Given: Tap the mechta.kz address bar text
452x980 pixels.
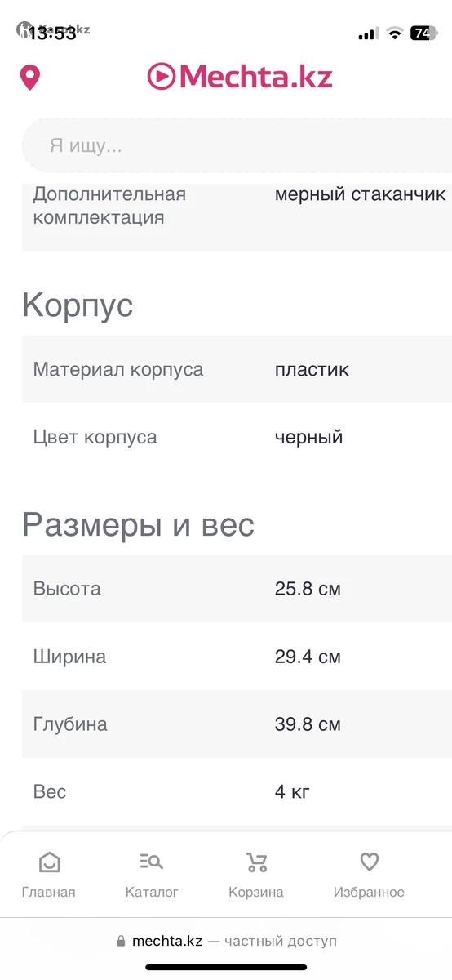Looking at the screenshot, I should tap(166, 942).
